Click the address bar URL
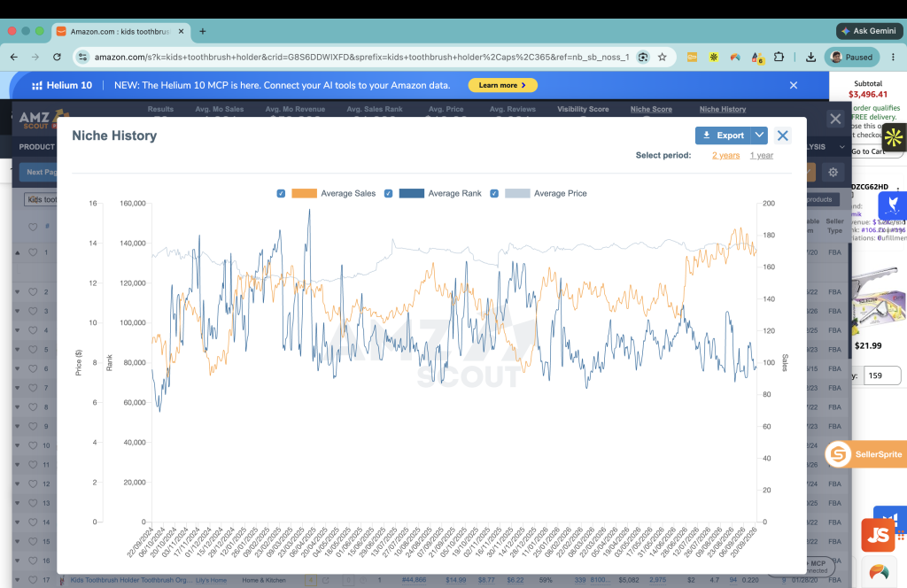 point(361,57)
